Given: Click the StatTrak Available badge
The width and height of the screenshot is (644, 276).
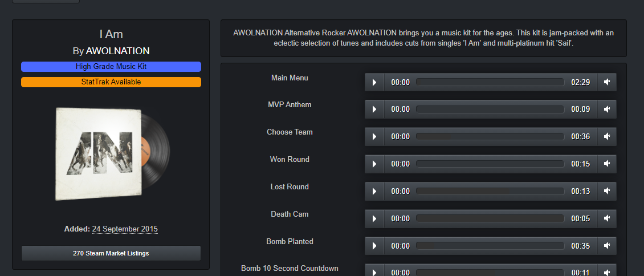Looking at the screenshot, I should coord(111,82).
